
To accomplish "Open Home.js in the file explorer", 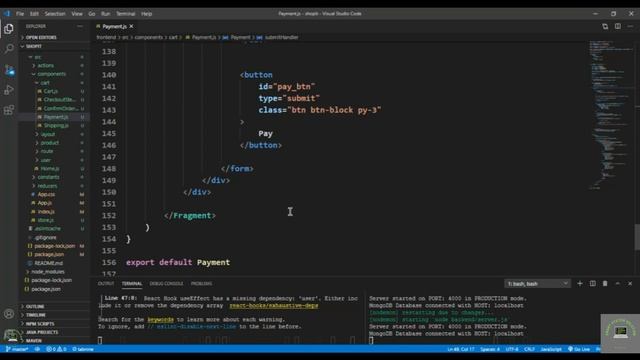I will tap(50, 169).
